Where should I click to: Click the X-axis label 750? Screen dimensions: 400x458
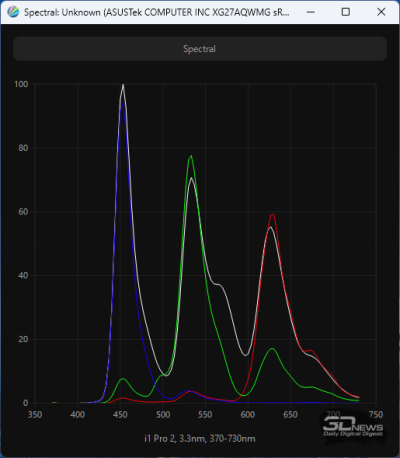[376, 415]
